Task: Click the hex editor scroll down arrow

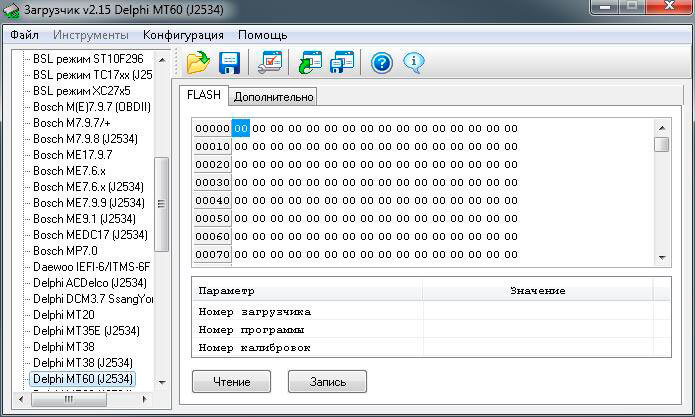Action: (x=661, y=258)
